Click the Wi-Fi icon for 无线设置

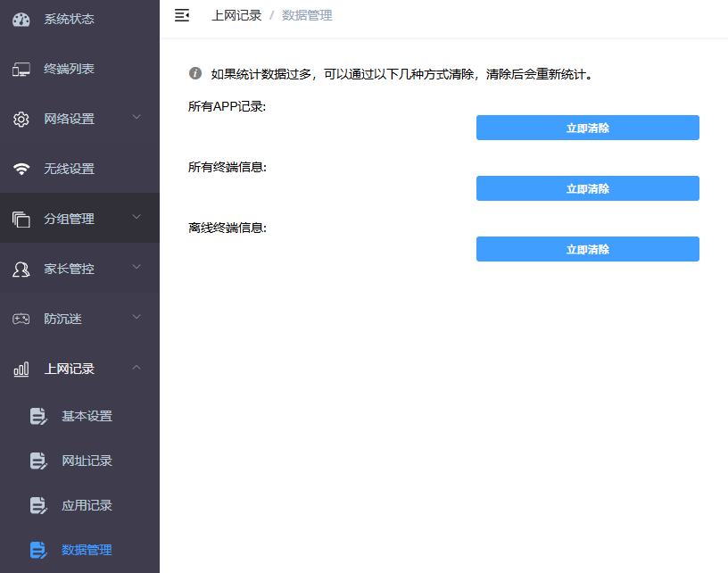(x=21, y=169)
